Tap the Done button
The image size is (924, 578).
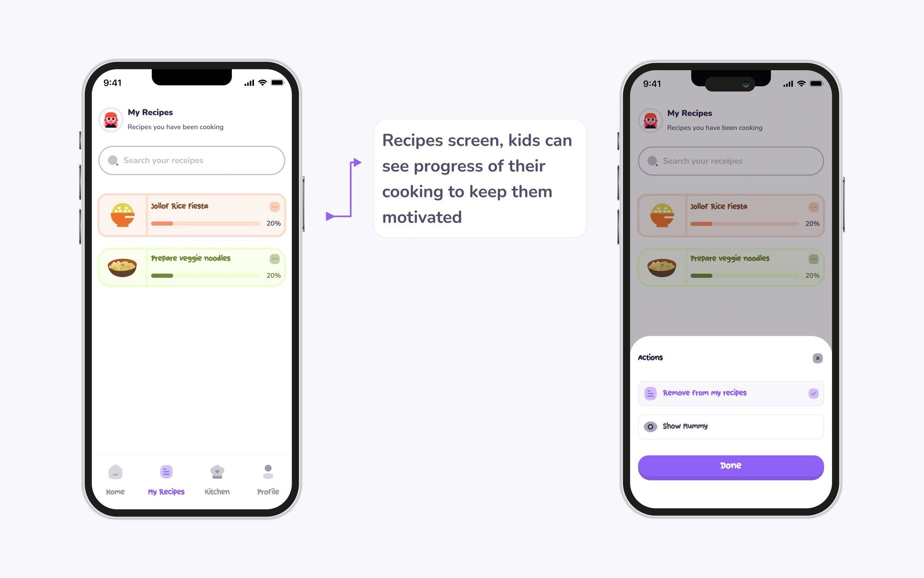point(731,465)
